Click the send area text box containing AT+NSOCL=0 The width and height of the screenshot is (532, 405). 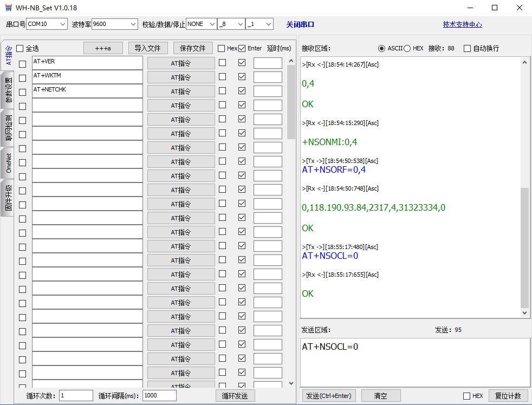point(415,362)
